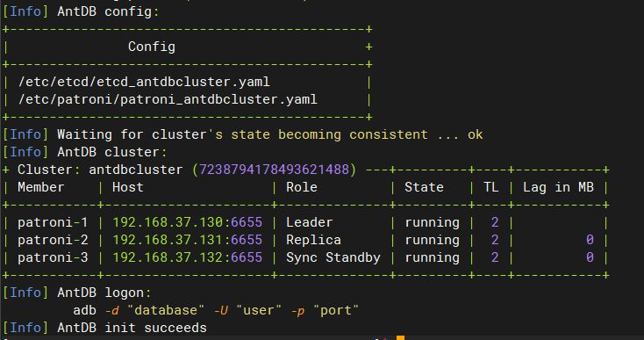Click the Replica role cell
Screen dimensions: 644x340
[313, 240]
